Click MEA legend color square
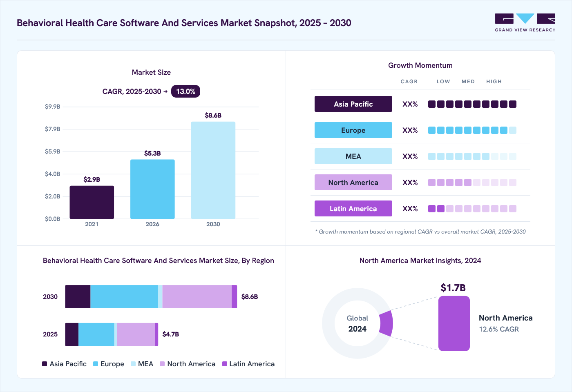Screen dimensions: 572x392 point(133,364)
